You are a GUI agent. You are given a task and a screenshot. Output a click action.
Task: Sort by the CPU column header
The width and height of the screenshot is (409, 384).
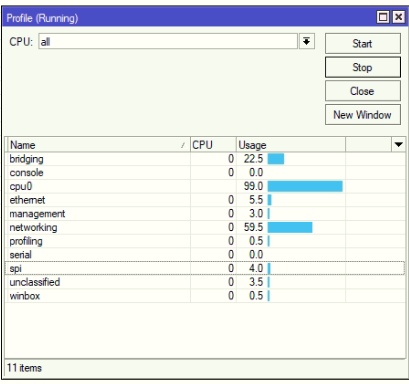pos(213,145)
